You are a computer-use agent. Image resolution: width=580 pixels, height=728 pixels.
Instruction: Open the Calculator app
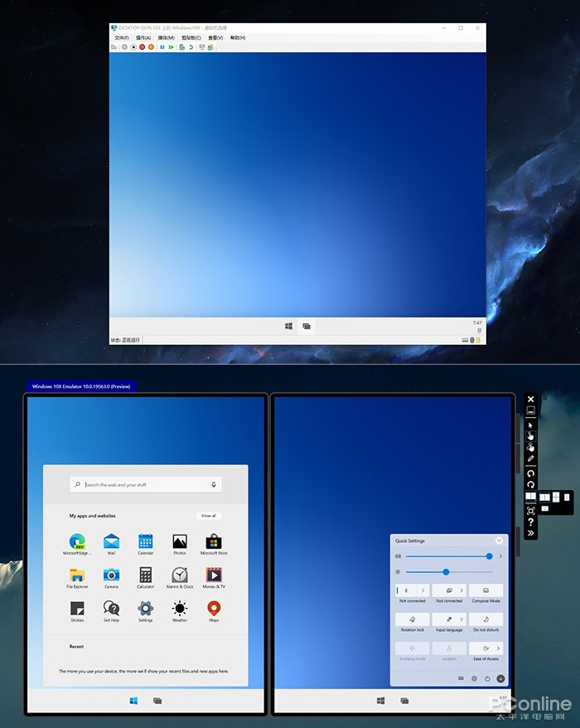point(145,578)
